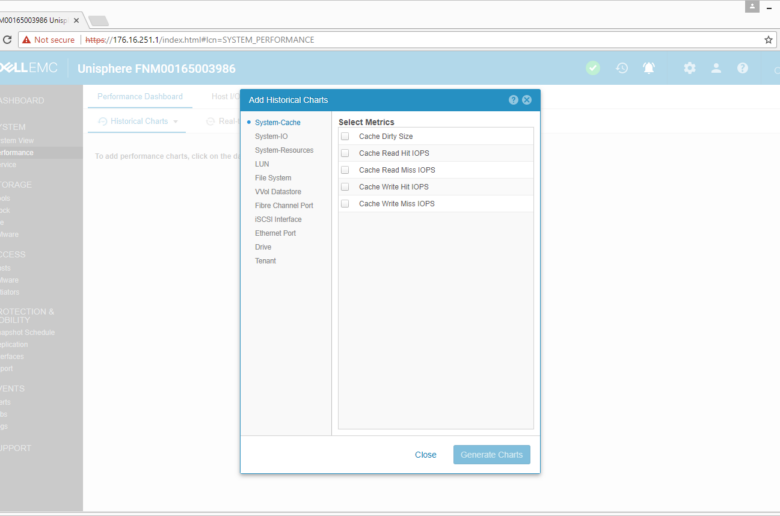This screenshot has width=780, height=516.
Task: Bookmark this page with the star icon
Action: pos(768,40)
